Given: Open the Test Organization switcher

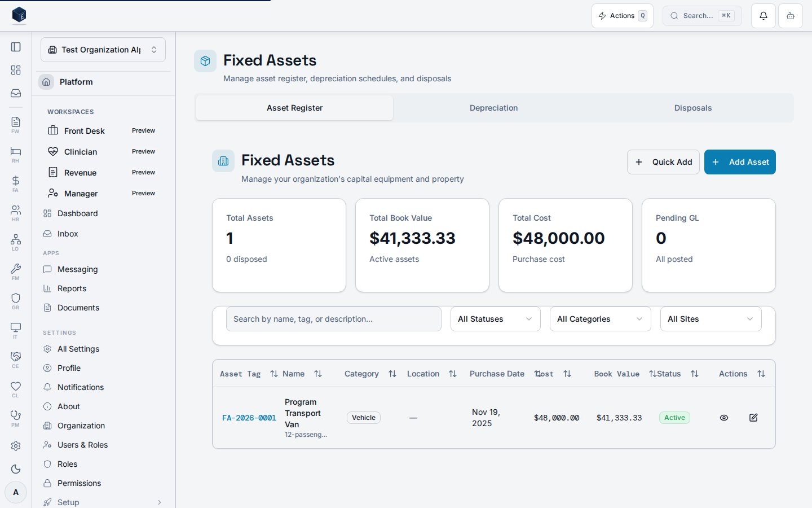Looking at the screenshot, I should [x=103, y=50].
